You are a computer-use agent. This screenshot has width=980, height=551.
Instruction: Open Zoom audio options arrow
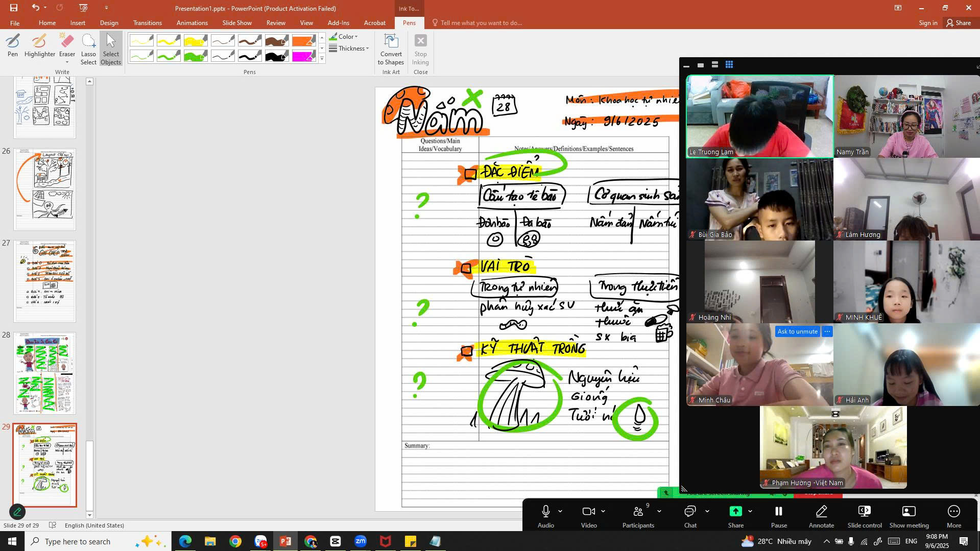point(560,511)
